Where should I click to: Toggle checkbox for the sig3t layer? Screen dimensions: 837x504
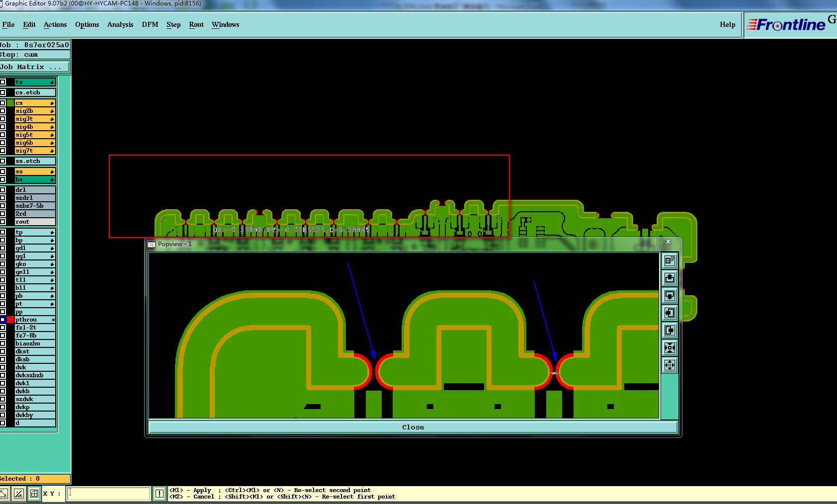point(2,119)
